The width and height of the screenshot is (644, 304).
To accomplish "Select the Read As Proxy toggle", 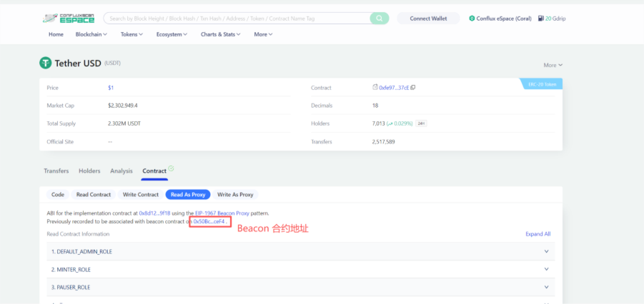I will pos(186,194).
